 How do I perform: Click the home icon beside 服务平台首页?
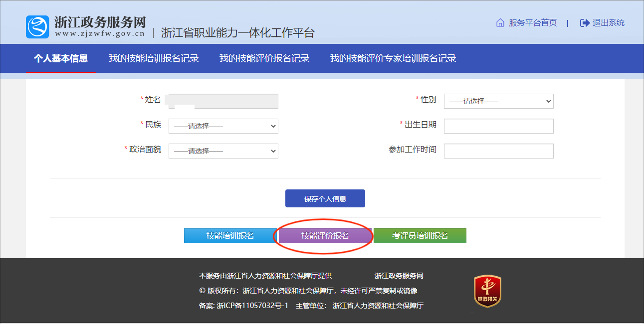click(500, 23)
